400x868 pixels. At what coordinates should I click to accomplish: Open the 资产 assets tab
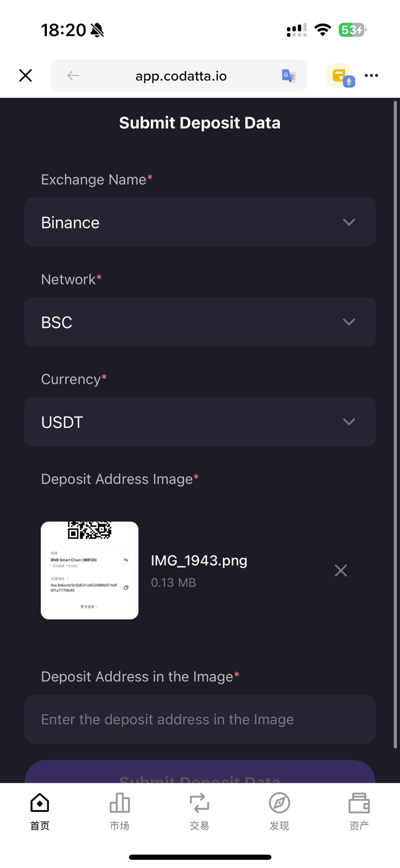(x=359, y=812)
